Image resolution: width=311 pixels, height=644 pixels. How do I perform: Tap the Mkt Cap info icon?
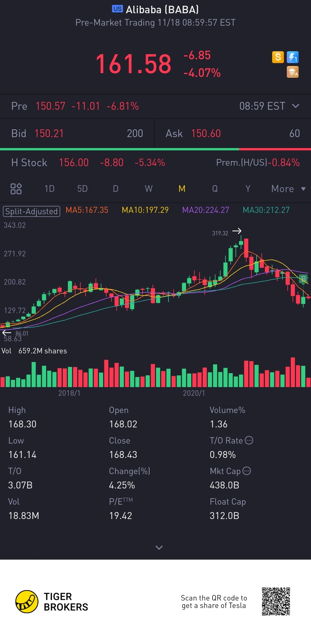tap(247, 471)
